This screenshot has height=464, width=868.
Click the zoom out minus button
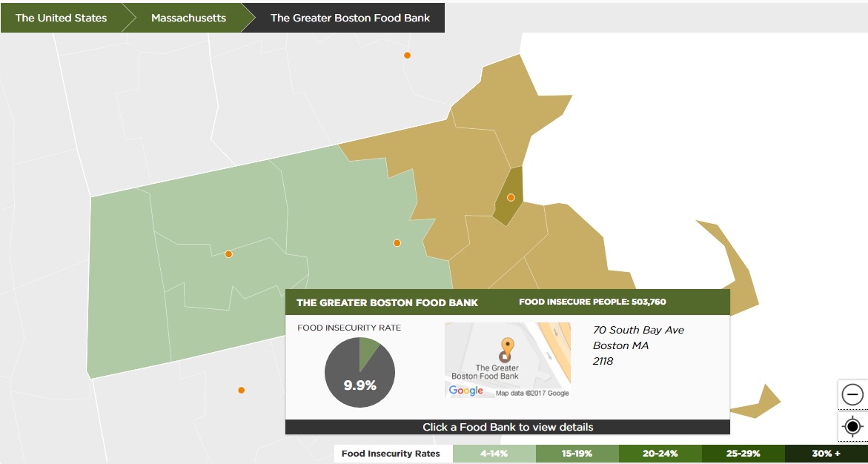pos(852,395)
